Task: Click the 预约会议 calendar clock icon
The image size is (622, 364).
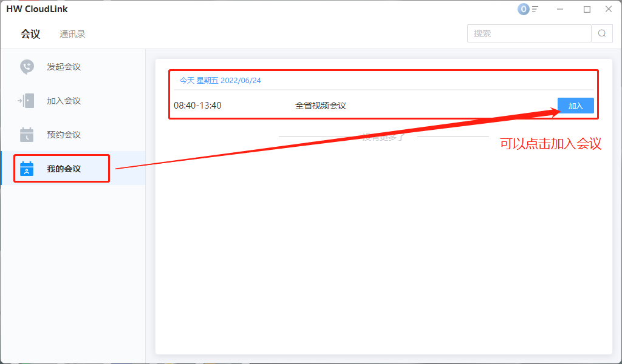Action: pos(27,135)
